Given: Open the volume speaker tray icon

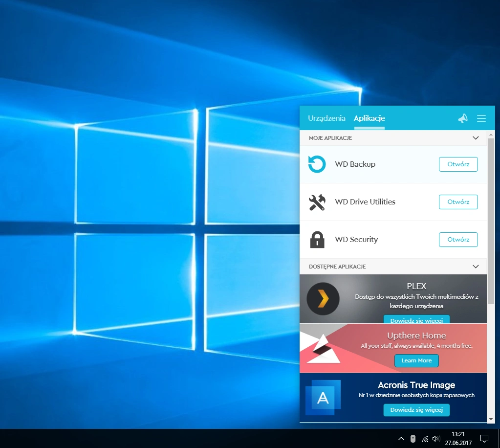Looking at the screenshot, I should (x=436, y=439).
